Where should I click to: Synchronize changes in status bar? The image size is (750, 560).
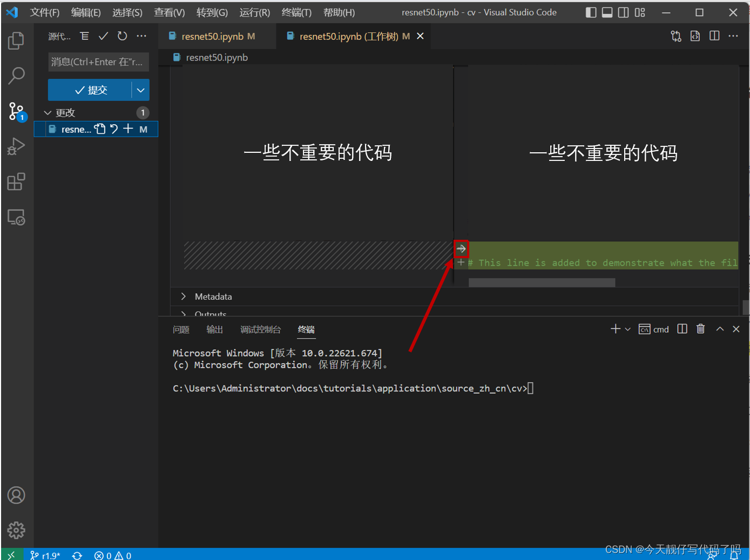(77, 555)
